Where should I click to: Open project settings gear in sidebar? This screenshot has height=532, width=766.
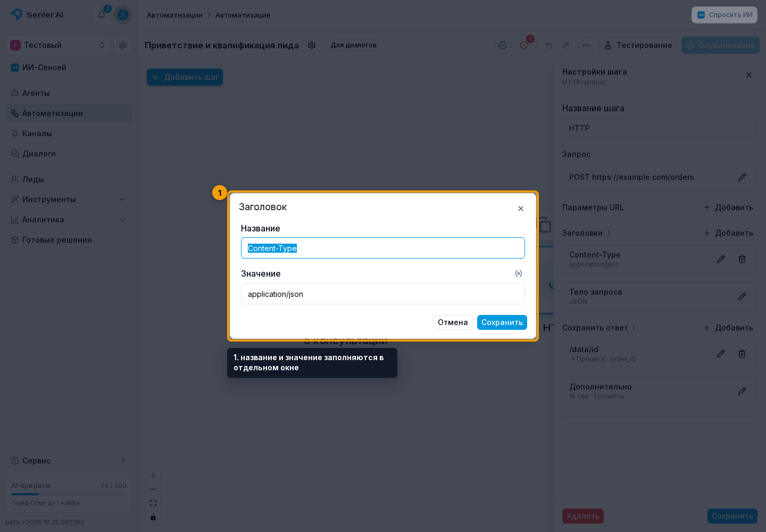tap(123, 45)
